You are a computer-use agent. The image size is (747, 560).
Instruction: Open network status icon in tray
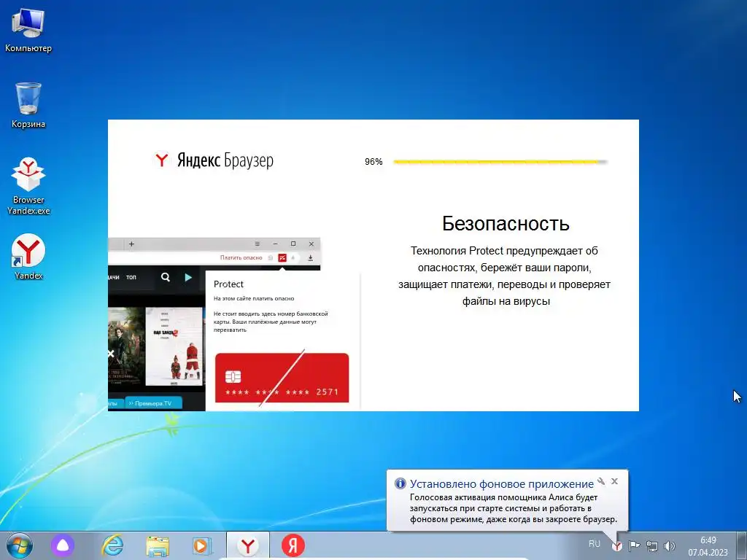(651, 545)
